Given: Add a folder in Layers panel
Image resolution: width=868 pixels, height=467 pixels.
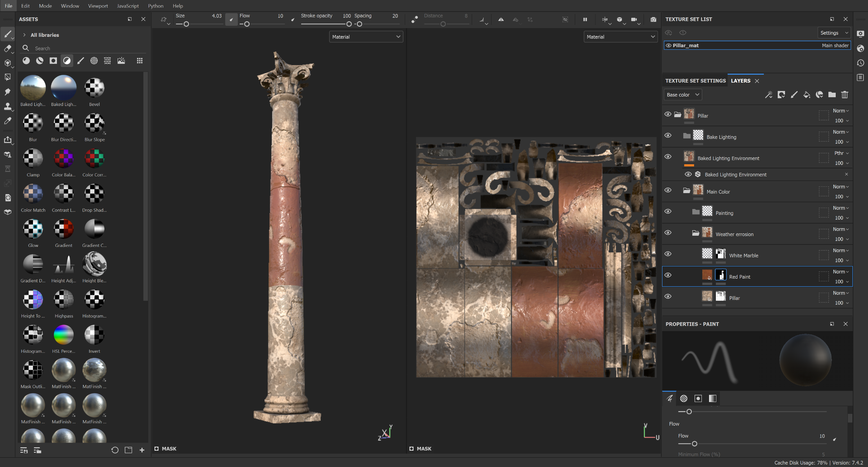Looking at the screenshot, I should pos(832,95).
